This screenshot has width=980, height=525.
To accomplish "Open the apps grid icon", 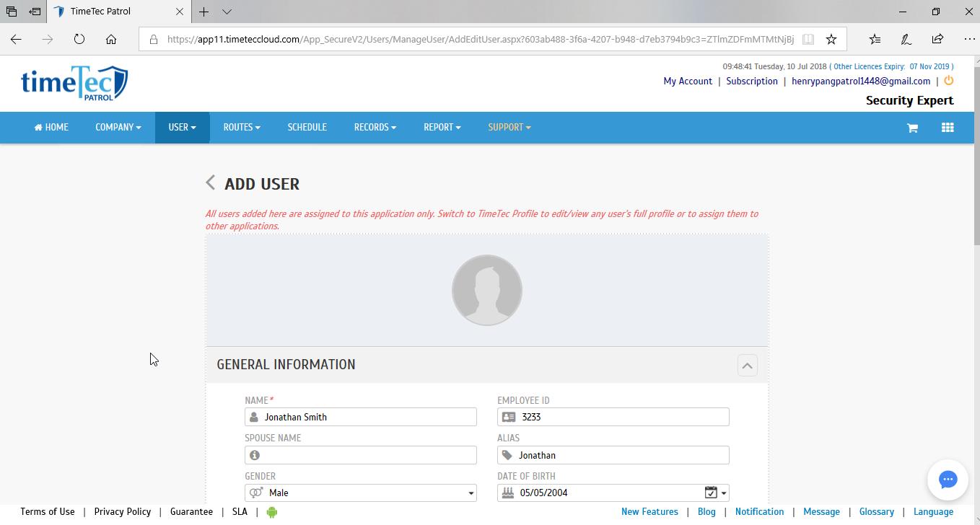I will tap(948, 128).
